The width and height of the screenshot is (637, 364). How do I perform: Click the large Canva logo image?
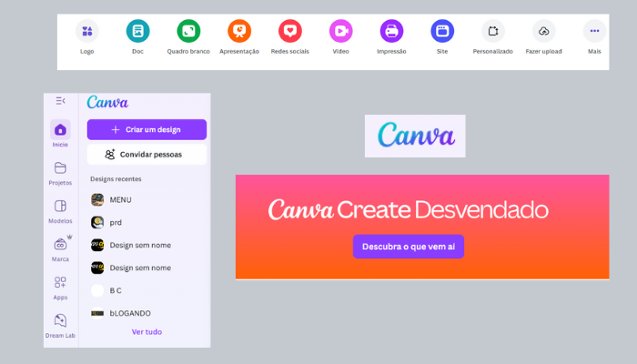click(415, 136)
